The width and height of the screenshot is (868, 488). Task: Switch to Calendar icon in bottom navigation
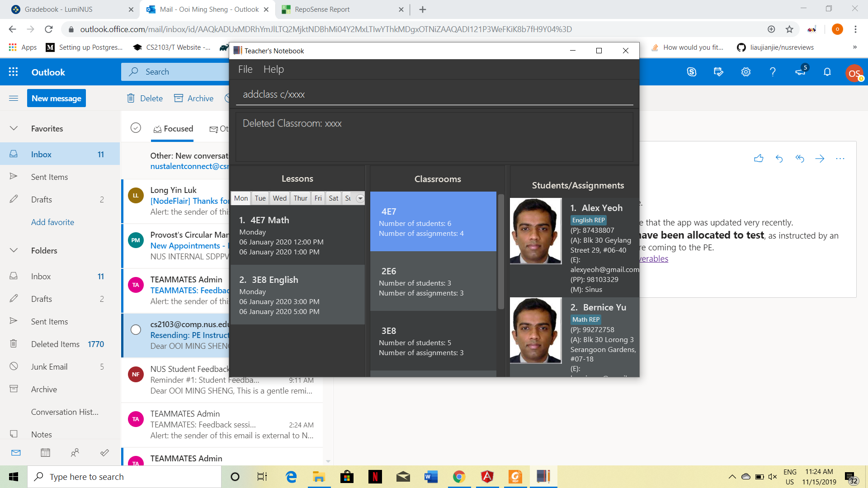point(45,452)
